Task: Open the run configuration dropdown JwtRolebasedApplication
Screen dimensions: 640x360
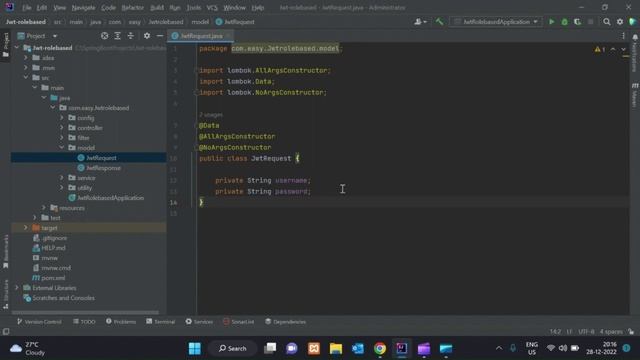Action: click(496, 22)
